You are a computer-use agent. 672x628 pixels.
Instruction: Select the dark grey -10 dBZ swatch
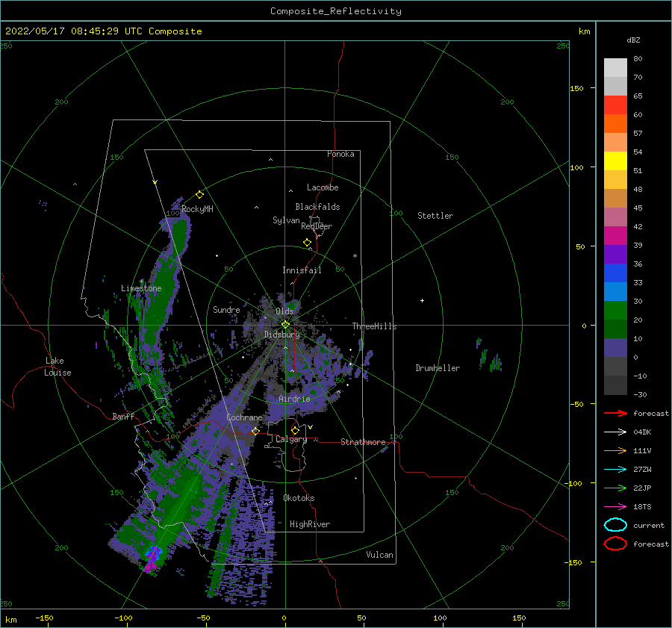click(615, 385)
